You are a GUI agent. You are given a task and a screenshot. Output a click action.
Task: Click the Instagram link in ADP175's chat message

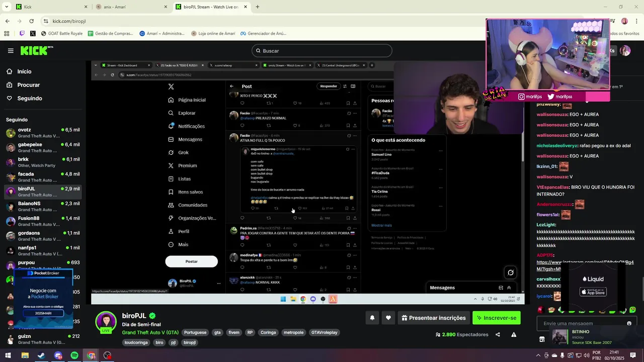point(585,265)
